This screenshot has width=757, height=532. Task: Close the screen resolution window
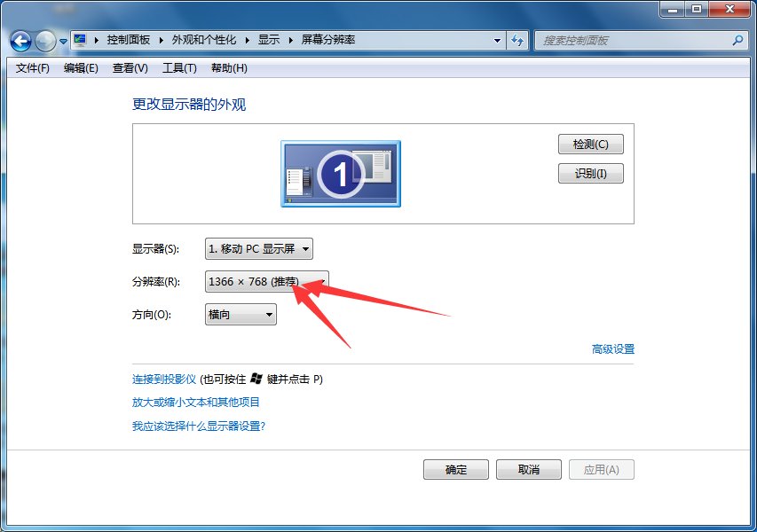pos(729,9)
